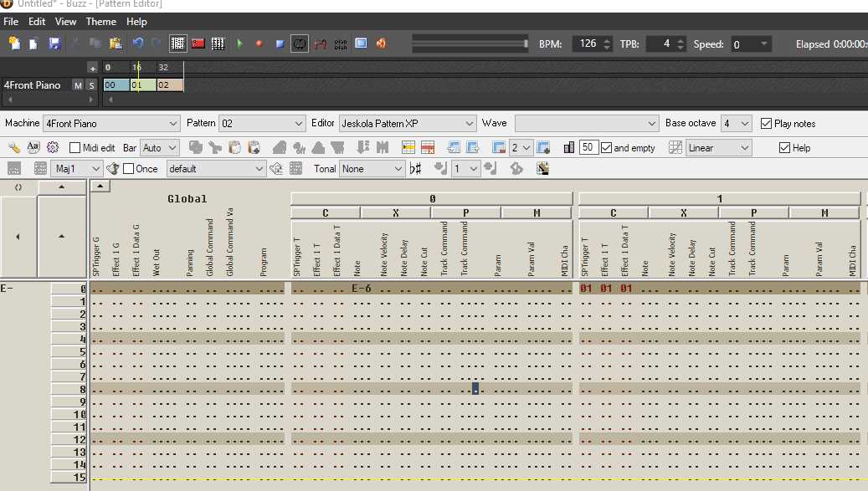This screenshot has height=491, width=868.
Task: Toggle the Help checkbox
Action: [784, 148]
